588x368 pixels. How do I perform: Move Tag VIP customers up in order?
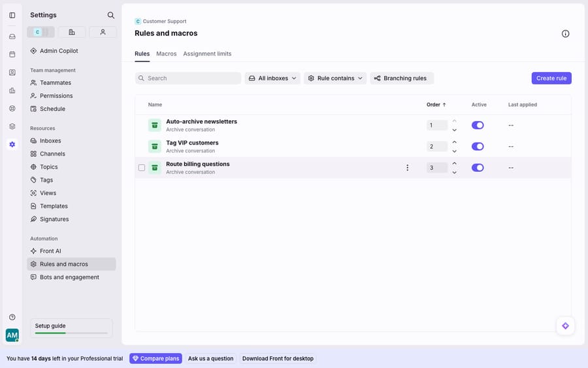click(x=454, y=142)
